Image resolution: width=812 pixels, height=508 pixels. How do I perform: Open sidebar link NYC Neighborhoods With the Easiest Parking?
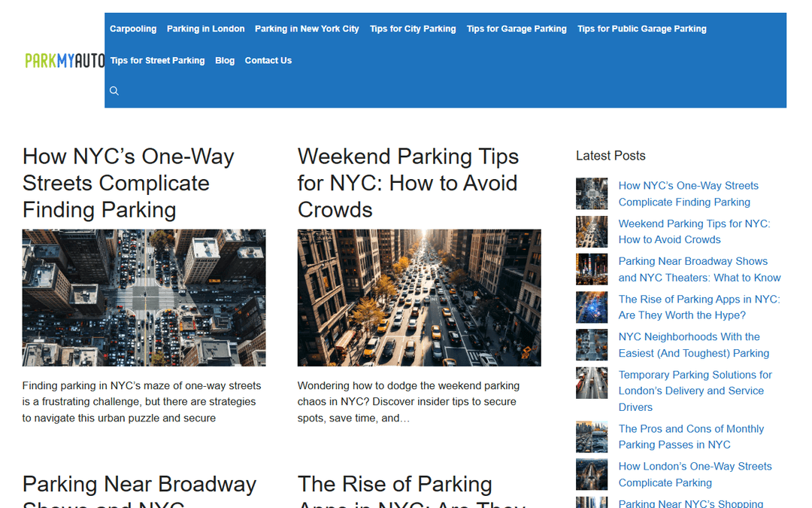pos(693,345)
